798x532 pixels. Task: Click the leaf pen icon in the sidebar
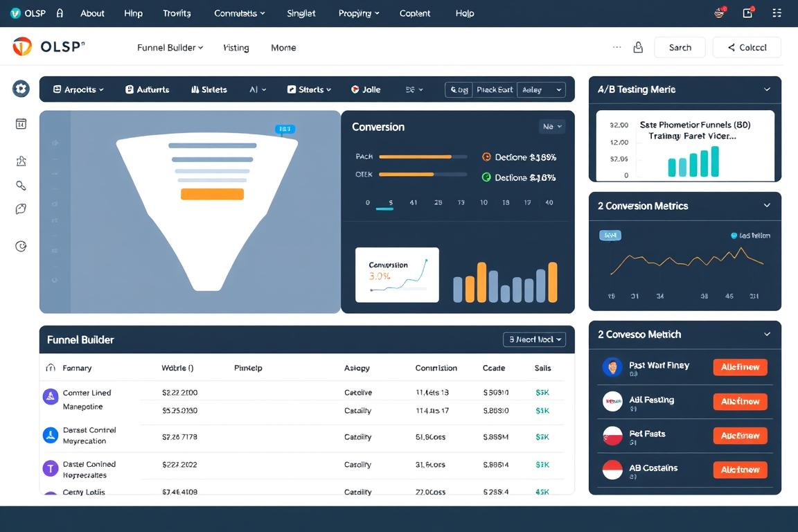pyautogui.click(x=21, y=209)
